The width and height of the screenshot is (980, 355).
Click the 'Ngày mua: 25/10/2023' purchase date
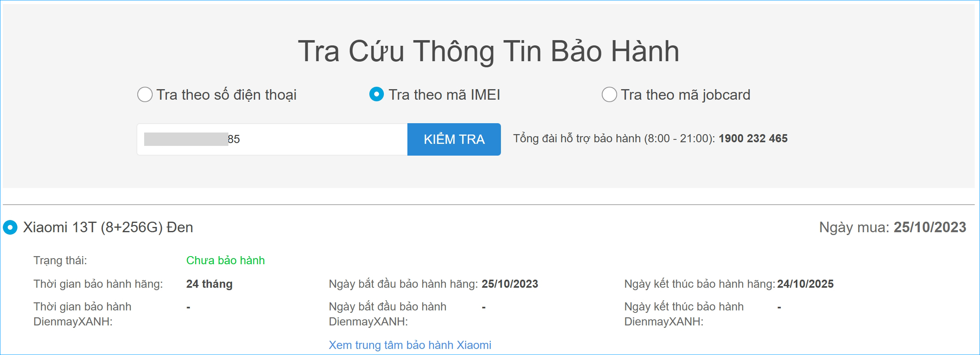coord(893,227)
